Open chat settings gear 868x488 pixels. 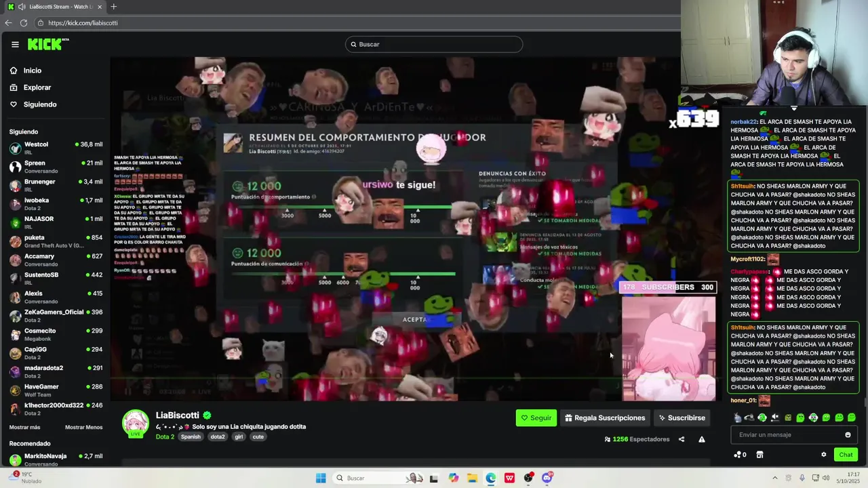[x=824, y=455]
